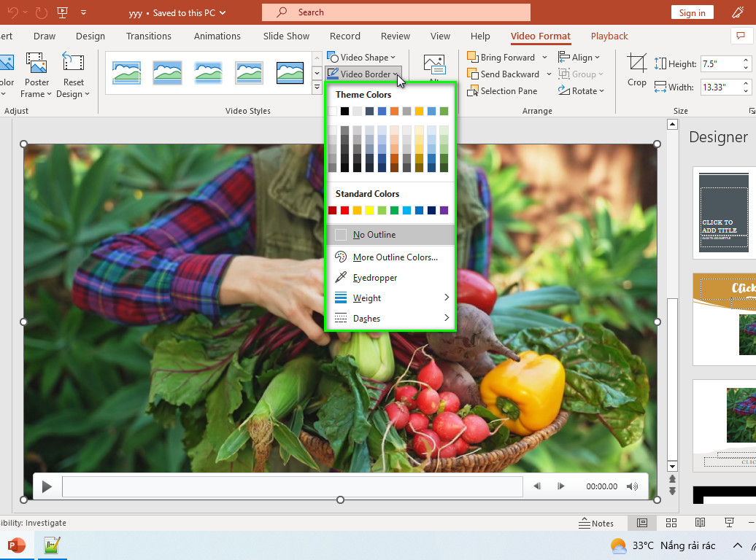Choose No Outline option
756x560 pixels.
(x=391, y=235)
